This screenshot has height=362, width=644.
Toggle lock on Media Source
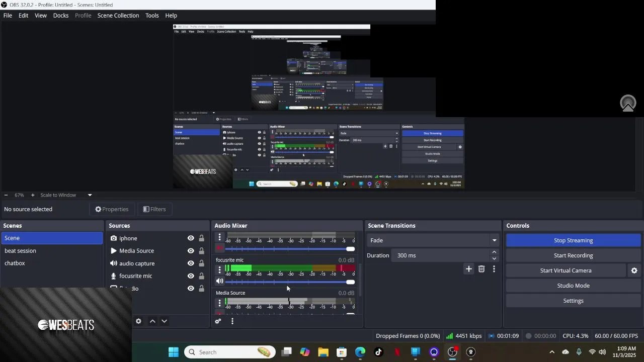(x=201, y=251)
